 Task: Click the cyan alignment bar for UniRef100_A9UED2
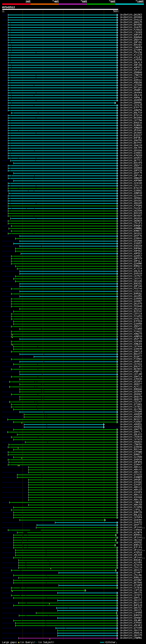click(x=64, y=427)
